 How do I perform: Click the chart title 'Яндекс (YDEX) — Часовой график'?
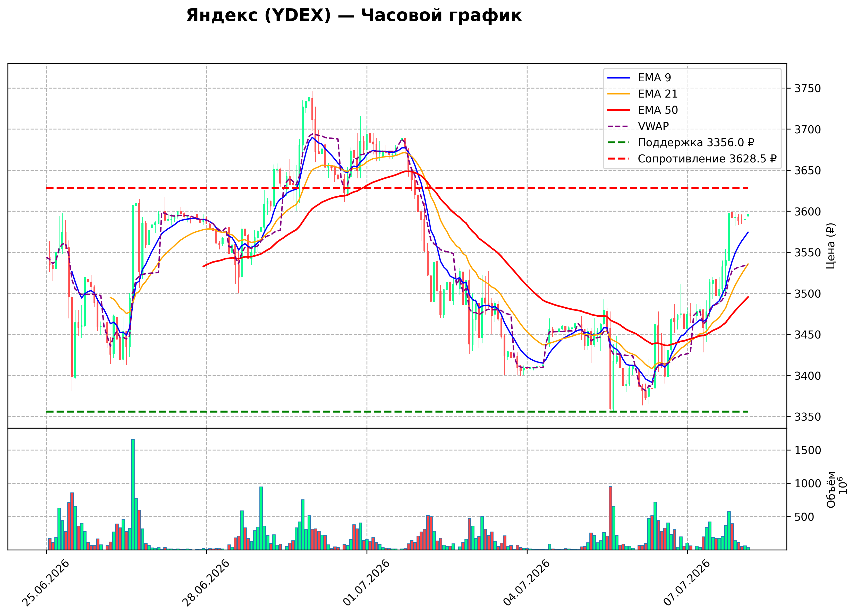coord(354,15)
